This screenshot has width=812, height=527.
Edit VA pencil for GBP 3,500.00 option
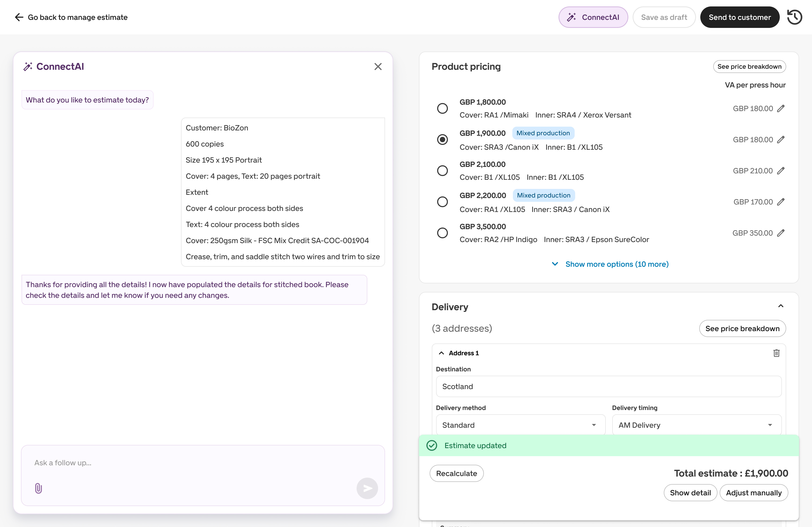pyautogui.click(x=781, y=233)
